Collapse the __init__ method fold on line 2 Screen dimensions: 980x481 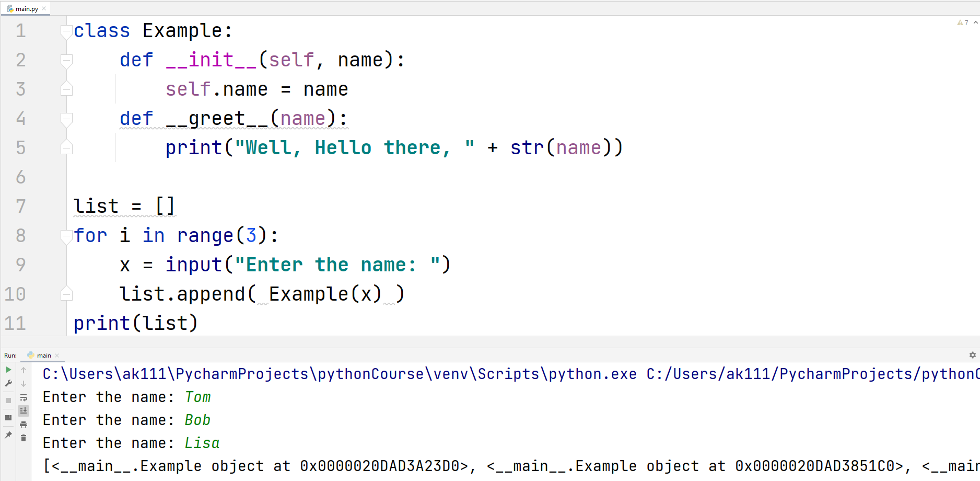pos(66,61)
